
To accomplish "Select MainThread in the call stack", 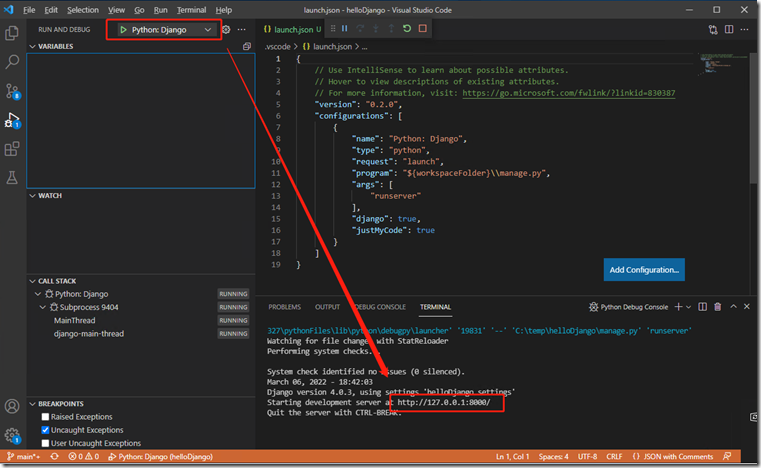I will coord(74,320).
